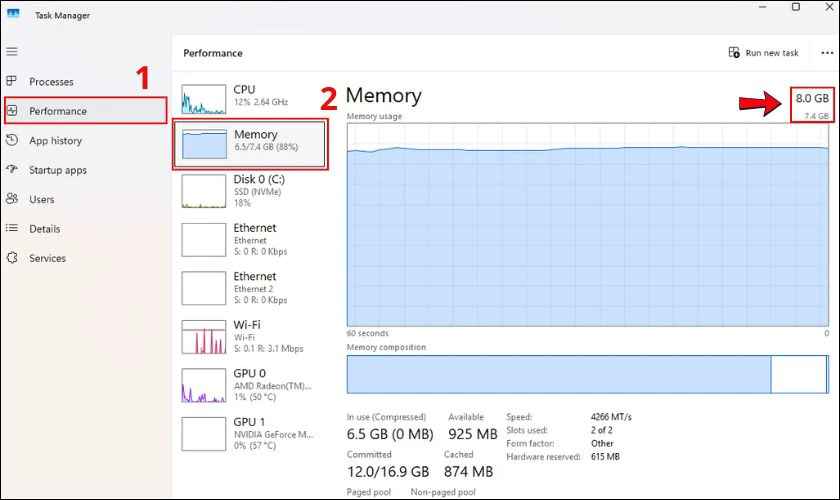Click the App history clock icon

(12, 140)
